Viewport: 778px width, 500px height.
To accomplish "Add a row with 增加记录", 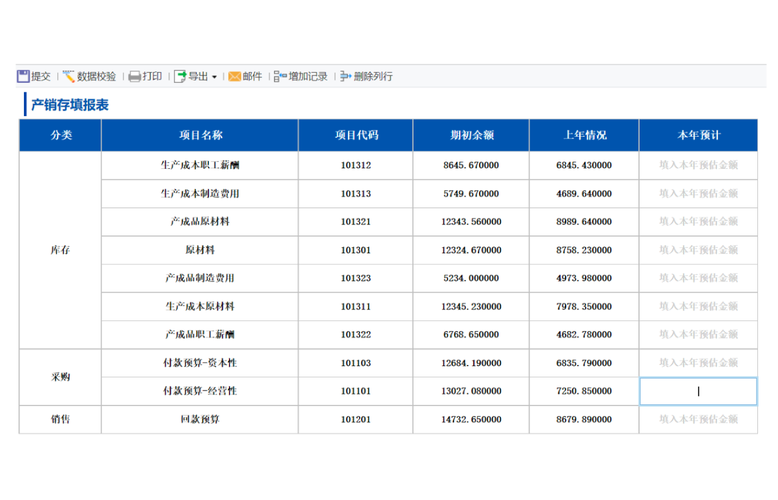I will point(308,76).
